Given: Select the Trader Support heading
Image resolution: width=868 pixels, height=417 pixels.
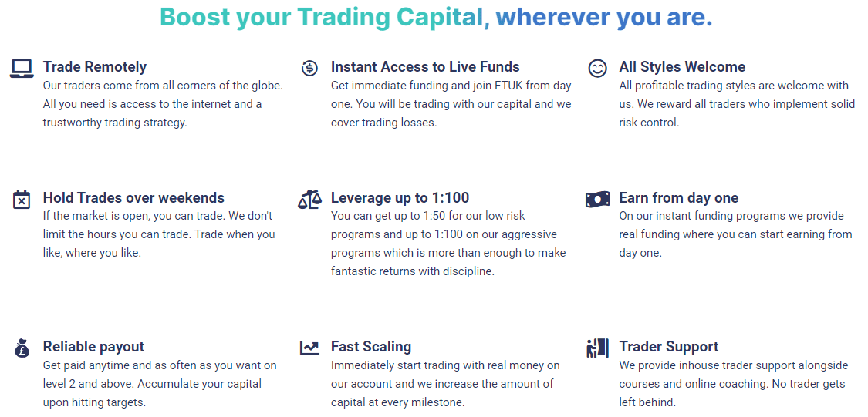Looking at the screenshot, I should pyautogui.click(x=669, y=347).
